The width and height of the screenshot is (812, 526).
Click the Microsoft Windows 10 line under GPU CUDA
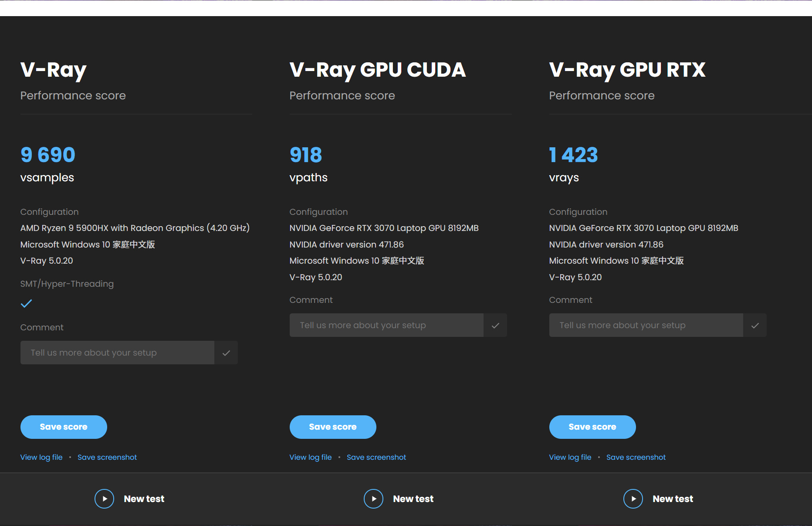click(357, 261)
